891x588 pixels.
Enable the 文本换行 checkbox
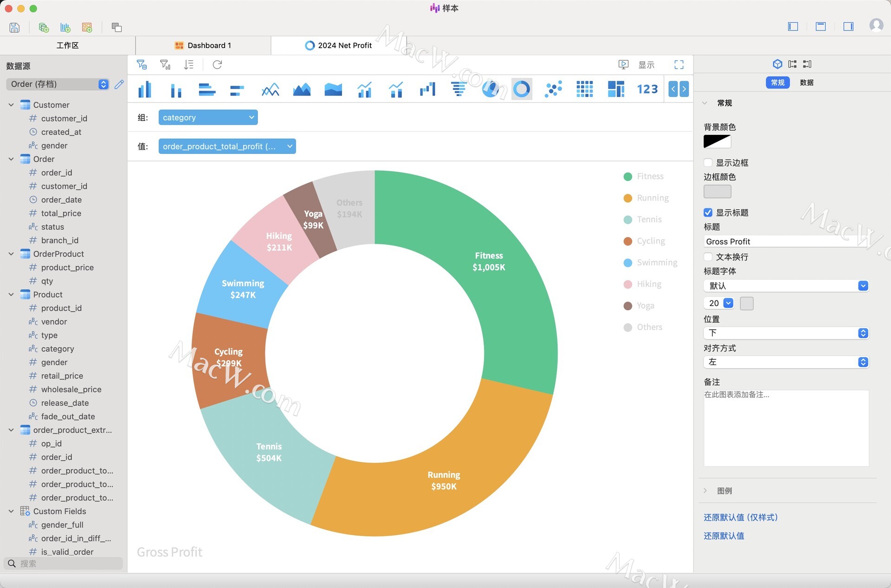tap(708, 257)
